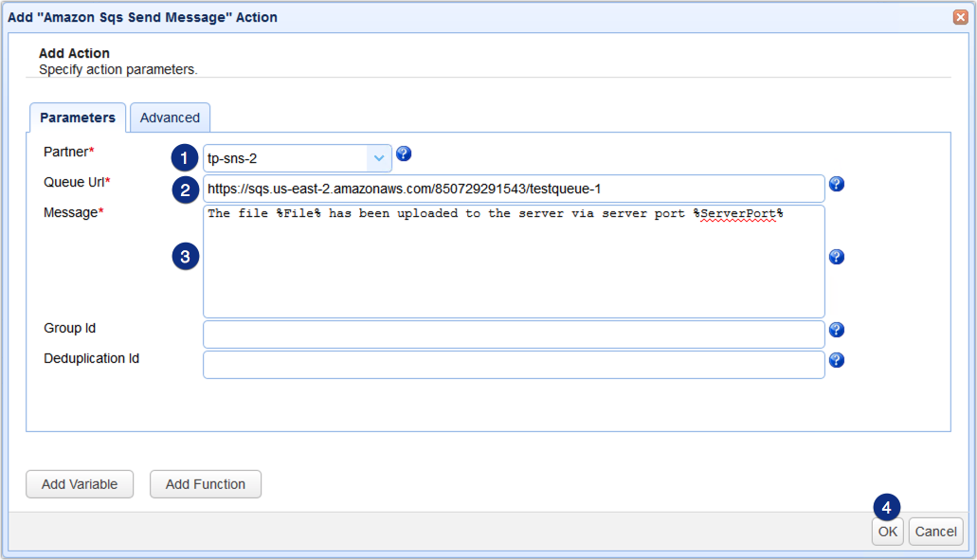Open the Partner dropdown list

click(x=379, y=157)
